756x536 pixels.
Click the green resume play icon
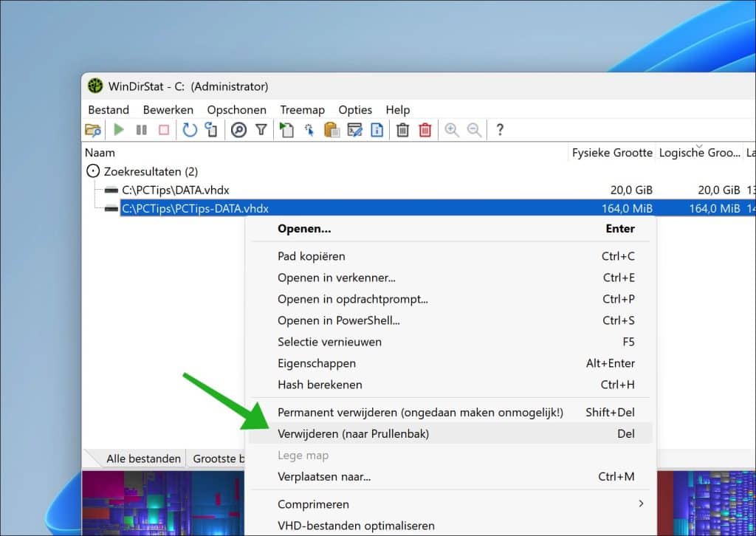pyautogui.click(x=119, y=130)
